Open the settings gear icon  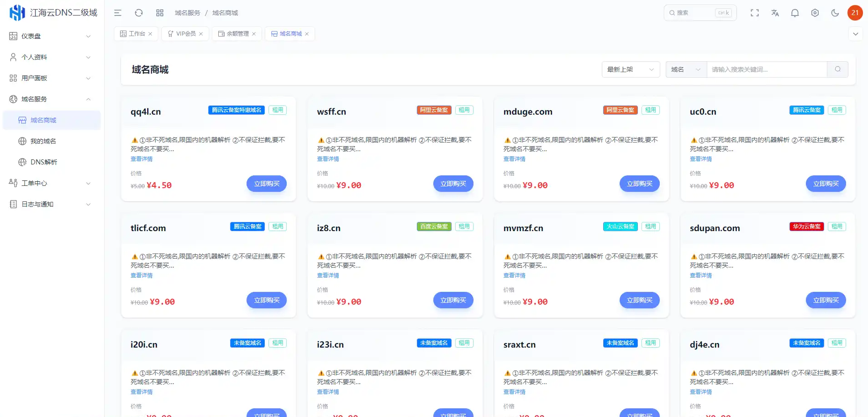coord(815,13)
